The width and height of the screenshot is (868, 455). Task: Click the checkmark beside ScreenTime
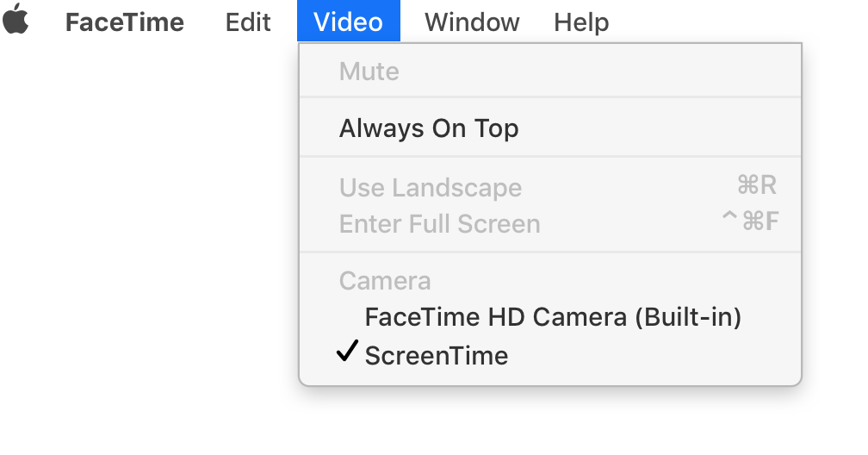pos(347,352)
